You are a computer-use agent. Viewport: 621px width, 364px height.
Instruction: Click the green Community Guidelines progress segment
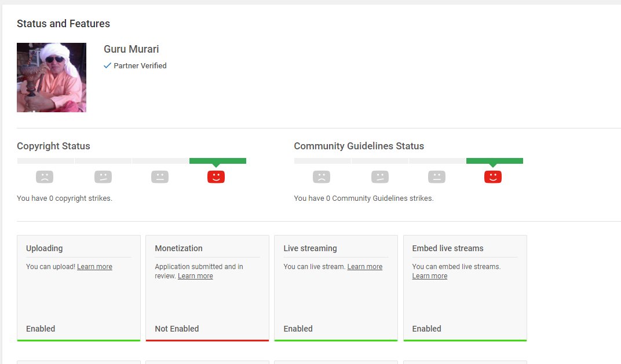495,161
